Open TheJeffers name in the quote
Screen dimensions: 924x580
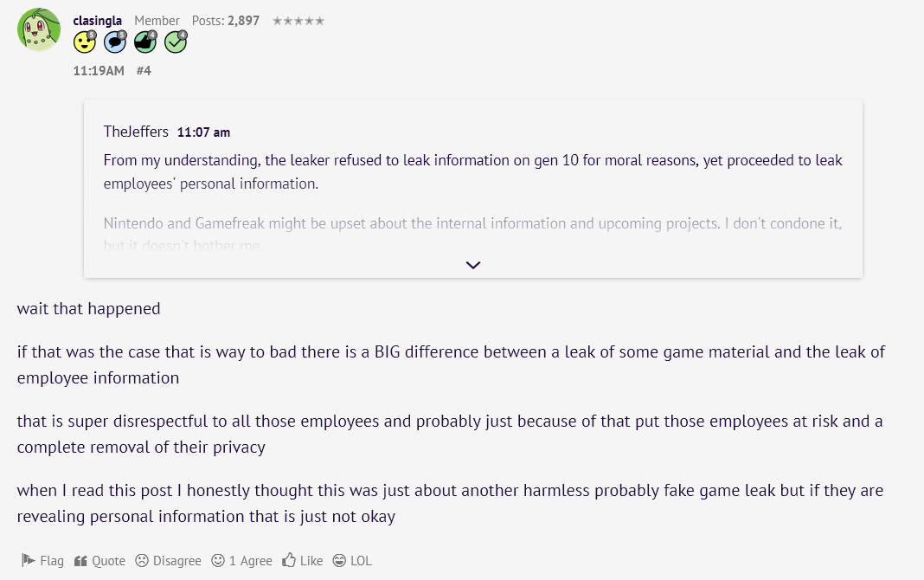point(136,132)
